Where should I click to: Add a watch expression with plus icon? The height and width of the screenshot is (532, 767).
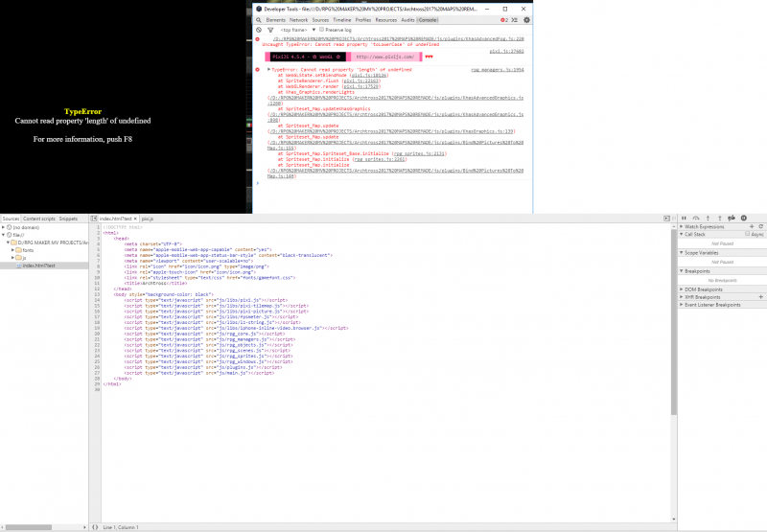(x=752, y=226)
